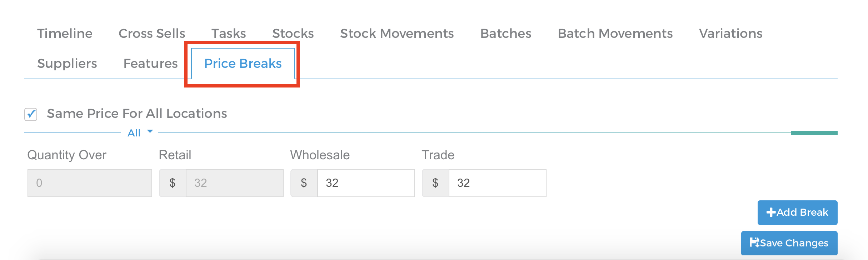Open the Variations tab
The width and height of the screenshot is (868, 260).
coord(730,33)
